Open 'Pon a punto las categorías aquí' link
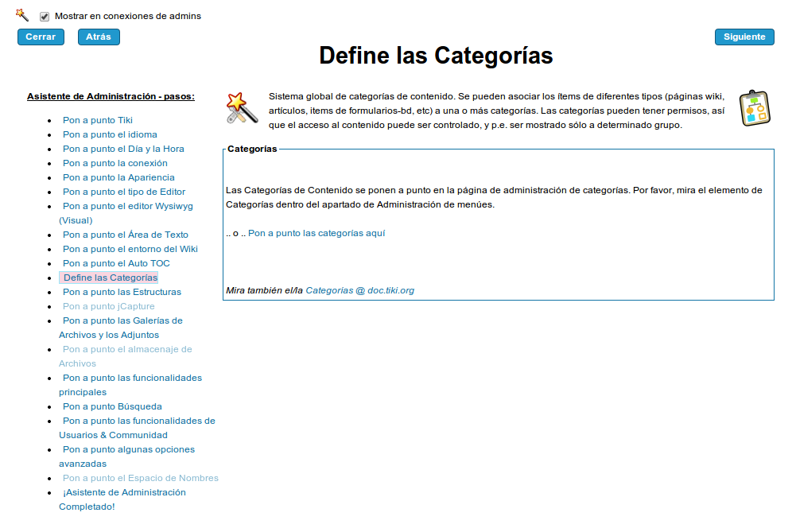This screenshot has height=532, width=796. pos(316,233)
